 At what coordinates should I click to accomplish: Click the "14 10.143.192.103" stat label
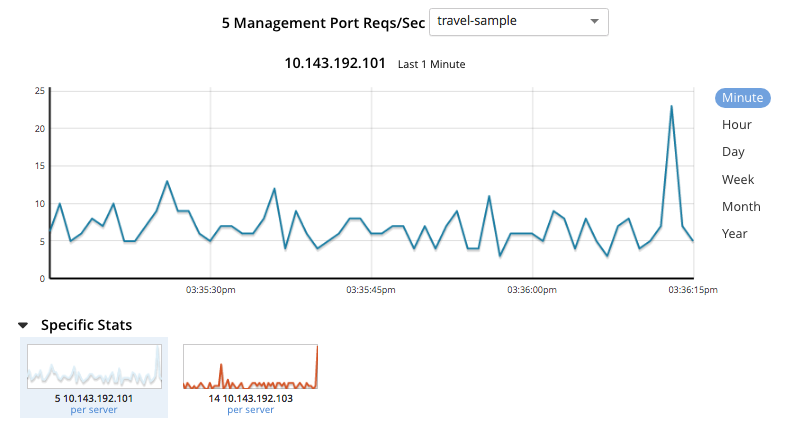pos(250,398)
